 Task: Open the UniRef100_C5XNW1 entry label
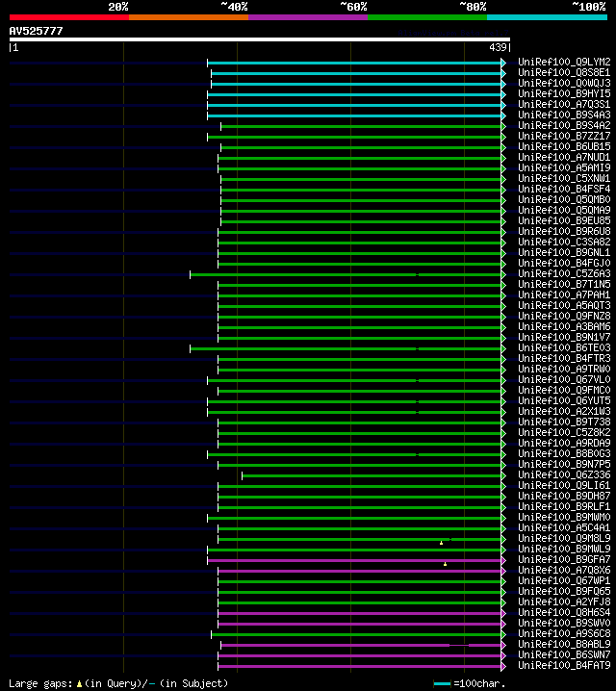pyautogui.click(x=564, y=178)
